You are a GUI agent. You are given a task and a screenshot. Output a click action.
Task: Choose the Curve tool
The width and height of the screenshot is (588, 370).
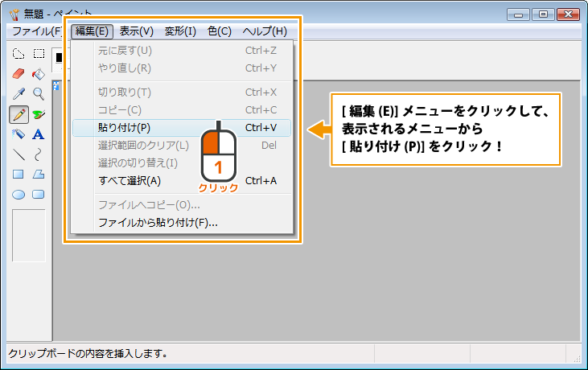(39, 154)
